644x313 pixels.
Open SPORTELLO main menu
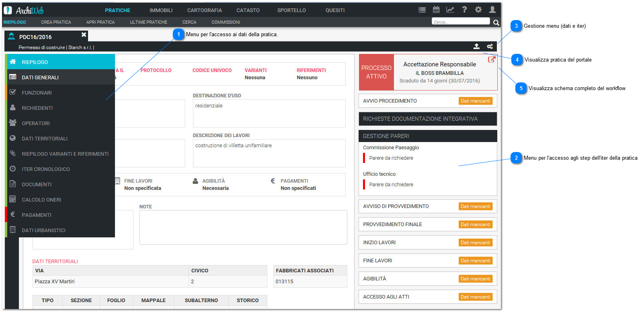point(291,10)
